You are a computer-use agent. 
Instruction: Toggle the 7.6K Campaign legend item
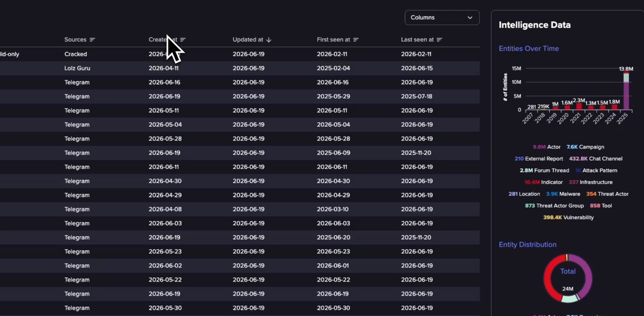tap(585, 147)
